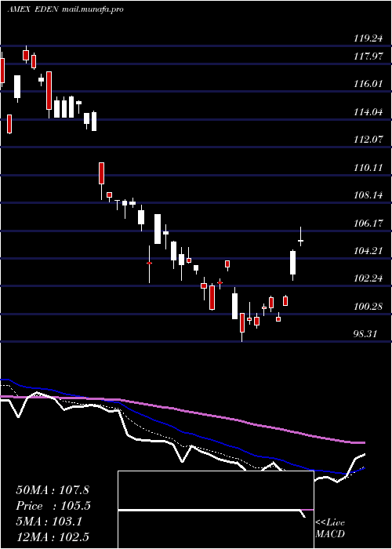Click the 108.14 price level label
Screen dimensions: 392x549
(368, 195)
